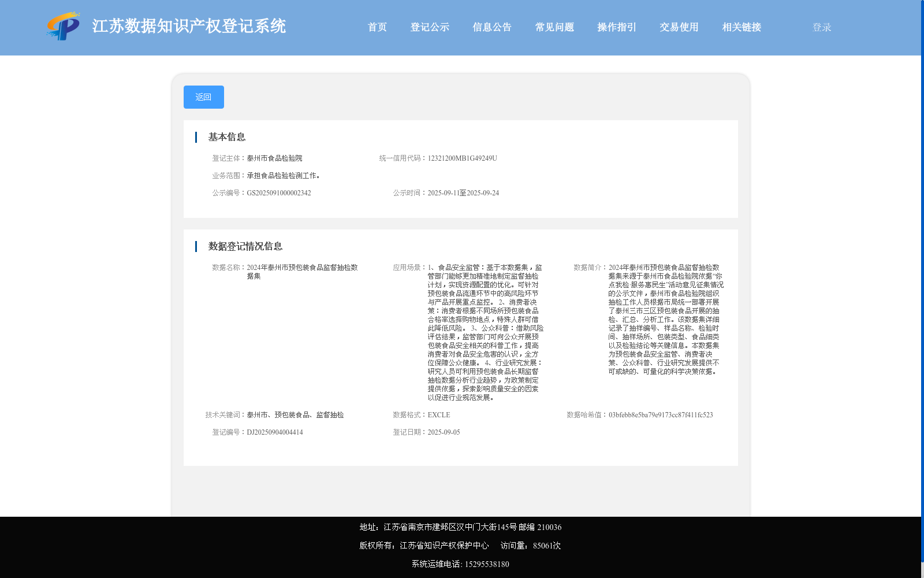Select the 数据登记情况信息 section heading
Image resolution: width=924 pixels, height=578 pixels.
click(245, 246)
